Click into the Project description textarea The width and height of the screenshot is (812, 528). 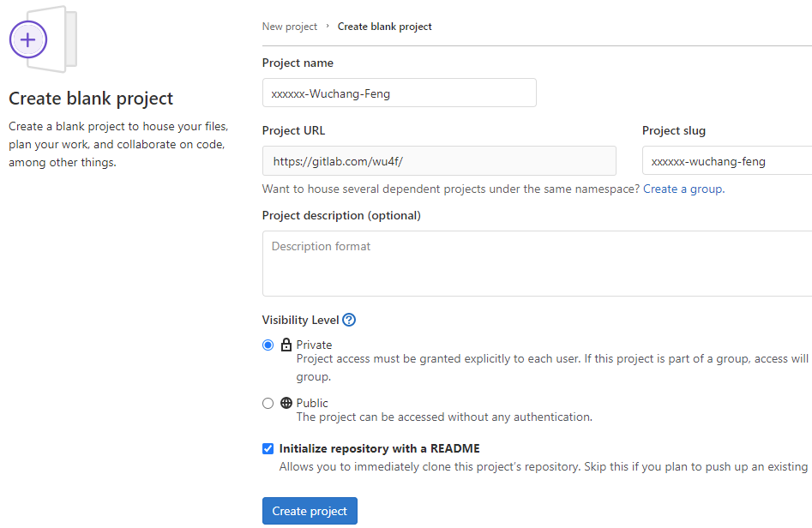pos(537,263)
